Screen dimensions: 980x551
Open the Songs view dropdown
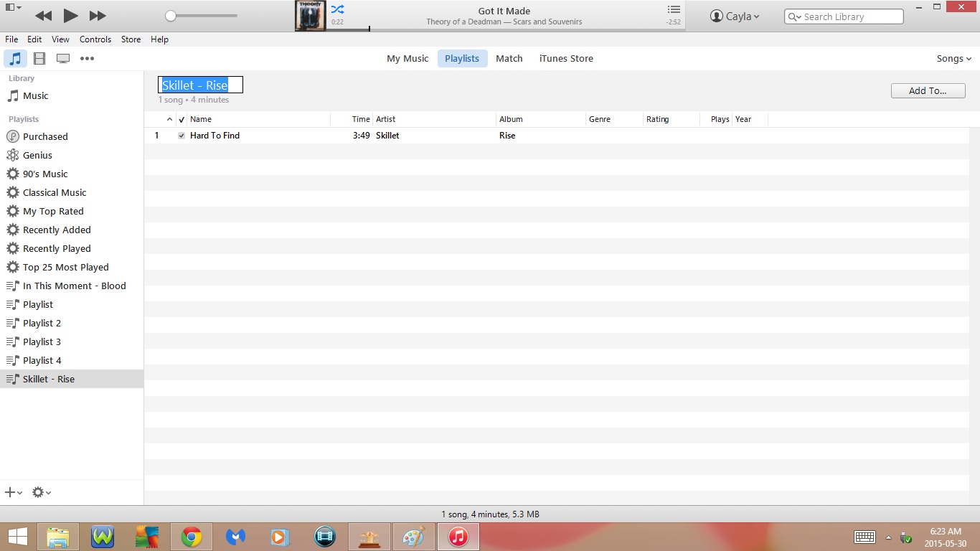[x=954, y=59]
